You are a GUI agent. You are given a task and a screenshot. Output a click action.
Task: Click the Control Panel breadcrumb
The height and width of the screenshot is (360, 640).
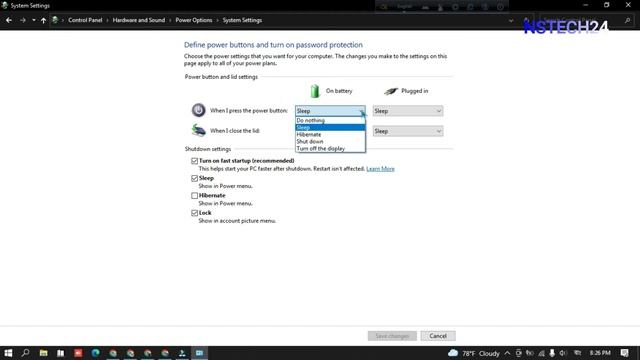point(85,20)
